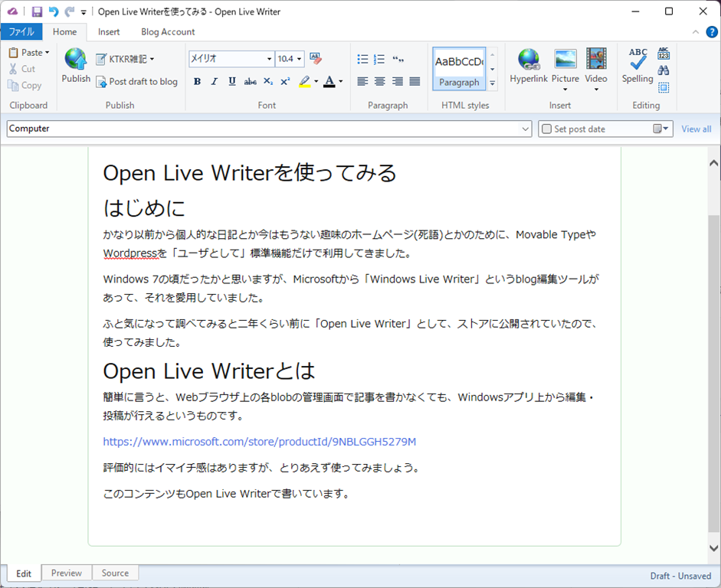
Task: Click the word count ABC 123 icon
Action: 664,54
